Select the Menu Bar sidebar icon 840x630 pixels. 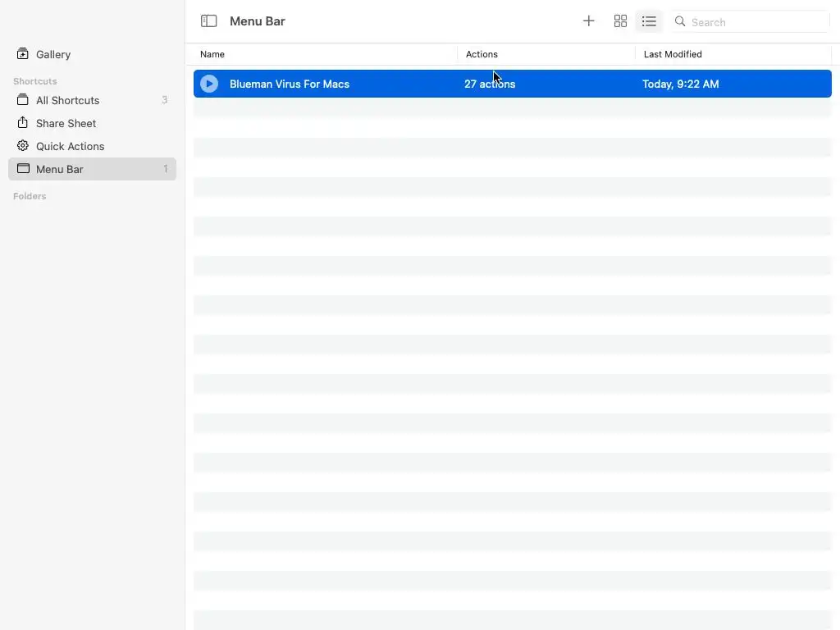pos(23,168)
